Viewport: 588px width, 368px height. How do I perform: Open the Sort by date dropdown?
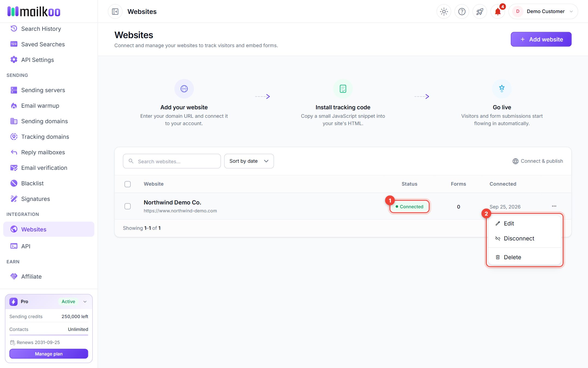(x=249, y=161)
